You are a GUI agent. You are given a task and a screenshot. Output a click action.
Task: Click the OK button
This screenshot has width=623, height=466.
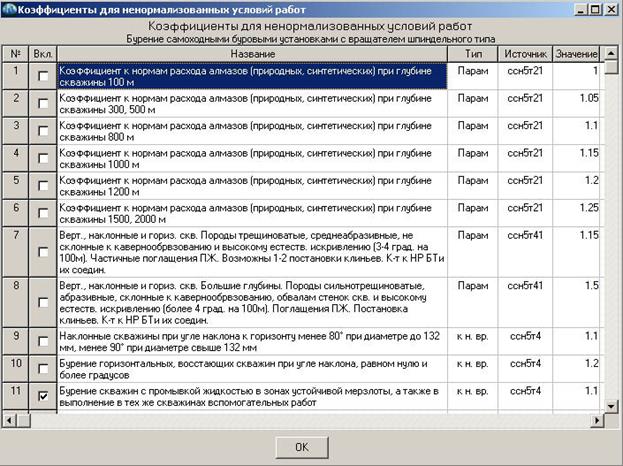coord(302,447)
